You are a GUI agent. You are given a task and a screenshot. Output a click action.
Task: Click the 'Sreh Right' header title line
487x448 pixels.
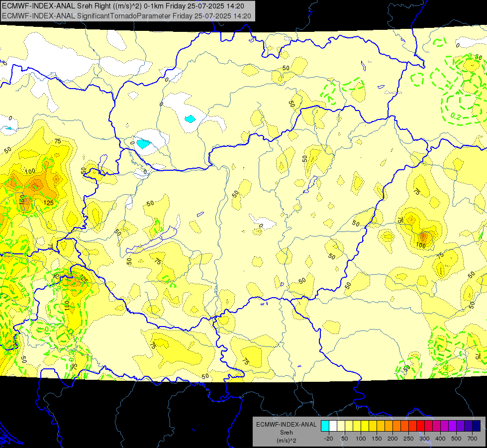coord(123,6)
